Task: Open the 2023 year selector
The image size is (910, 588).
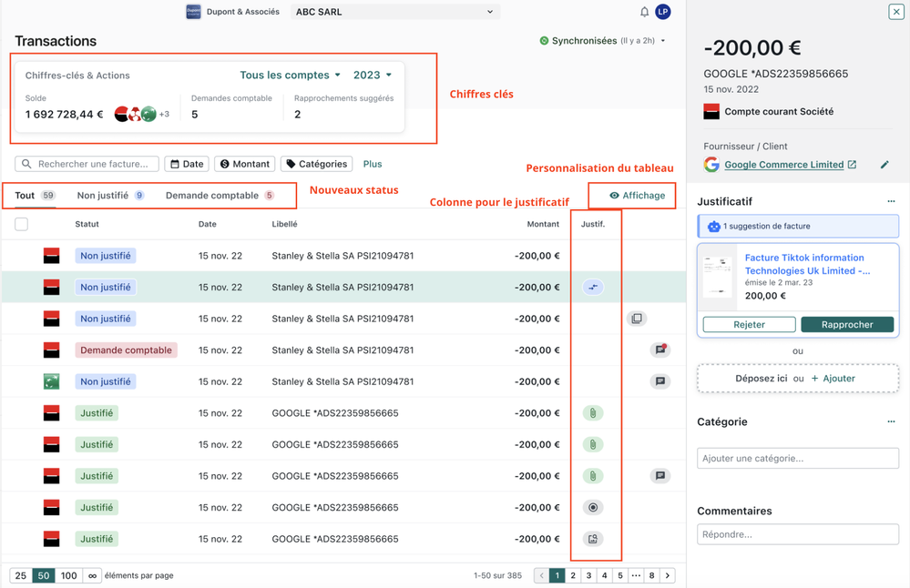Action: click(x=373, y=75)
